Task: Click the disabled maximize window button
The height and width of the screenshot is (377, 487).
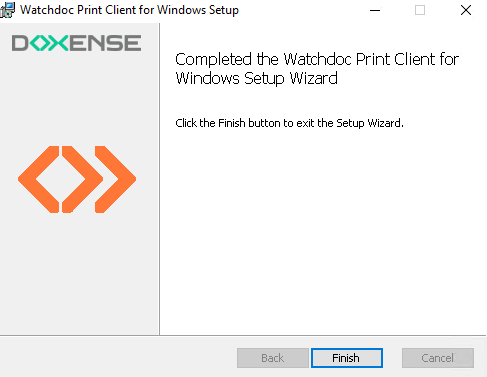Action: click(420, 10)
